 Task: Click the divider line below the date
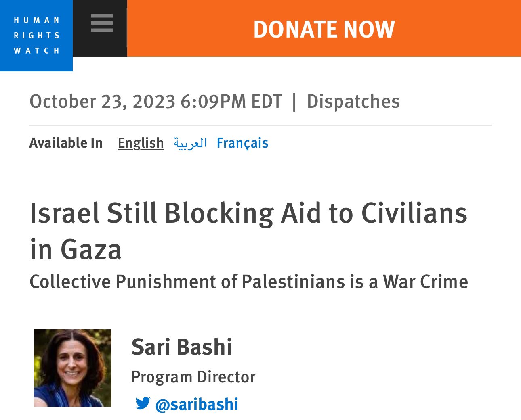point(260,125)
